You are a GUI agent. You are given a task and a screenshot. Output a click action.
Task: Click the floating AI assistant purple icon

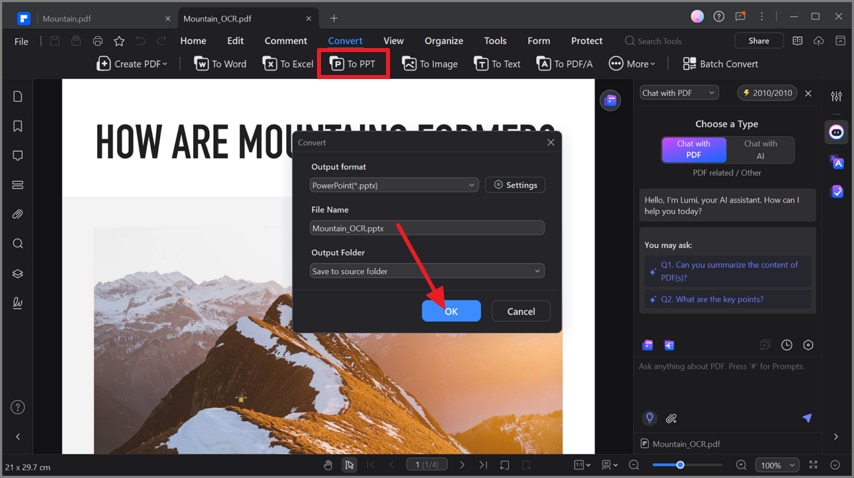tap(611, 100)
